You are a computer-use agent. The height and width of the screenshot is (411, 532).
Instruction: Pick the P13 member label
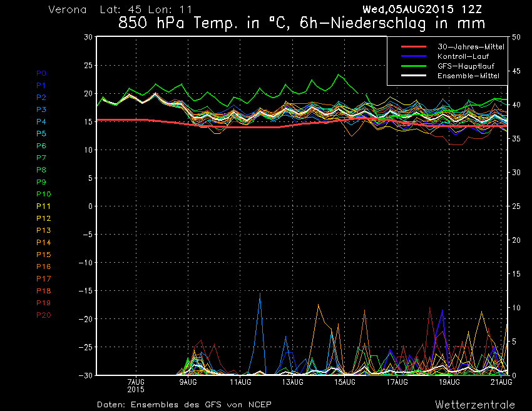pyautogui.click(x=43, y=230)
